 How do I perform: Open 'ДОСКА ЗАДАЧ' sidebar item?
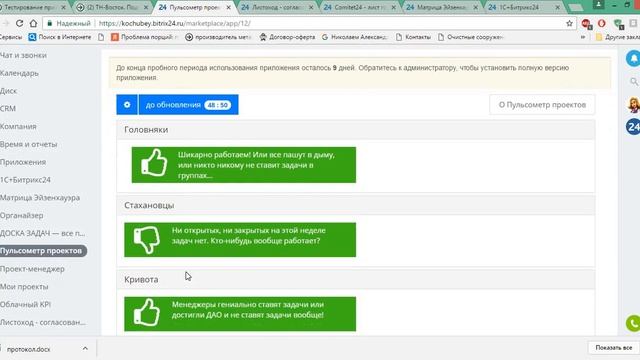click(x=42, y=233)
